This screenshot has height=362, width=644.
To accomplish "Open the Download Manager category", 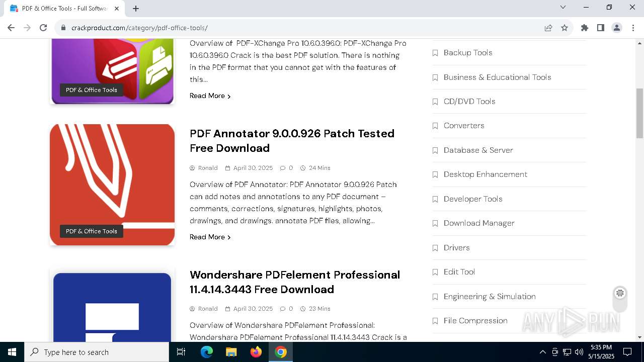I will click(x=479, y=223).
